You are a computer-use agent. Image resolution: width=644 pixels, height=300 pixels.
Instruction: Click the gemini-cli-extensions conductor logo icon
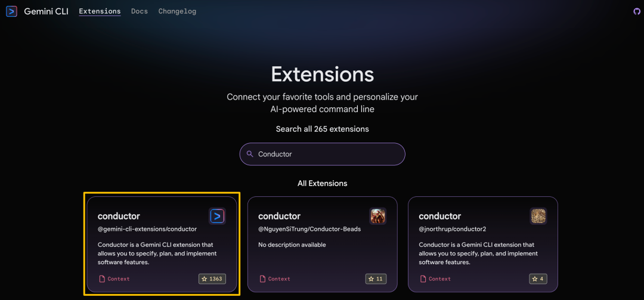click(217, 216)
